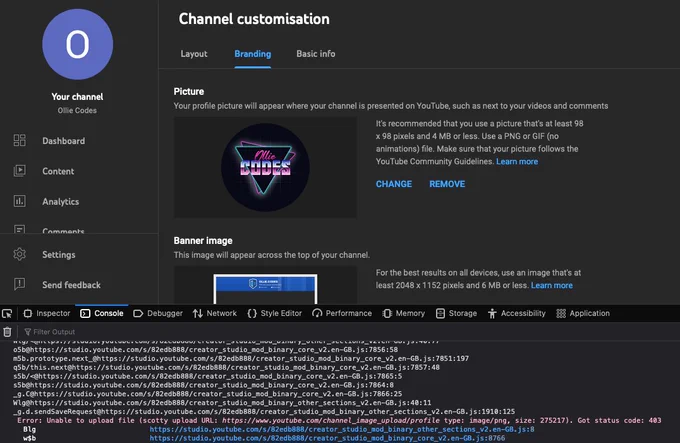Click the Content play icon in sidebar

point(20,171)
